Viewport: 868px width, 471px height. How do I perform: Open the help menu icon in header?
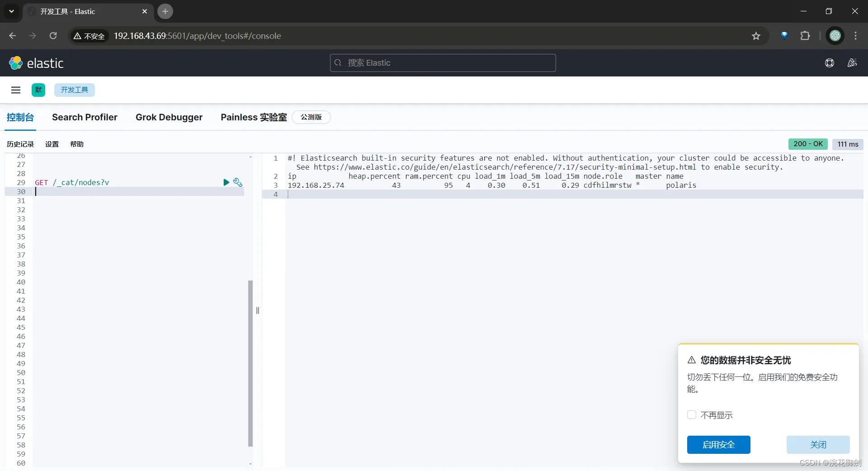point(830,63)
